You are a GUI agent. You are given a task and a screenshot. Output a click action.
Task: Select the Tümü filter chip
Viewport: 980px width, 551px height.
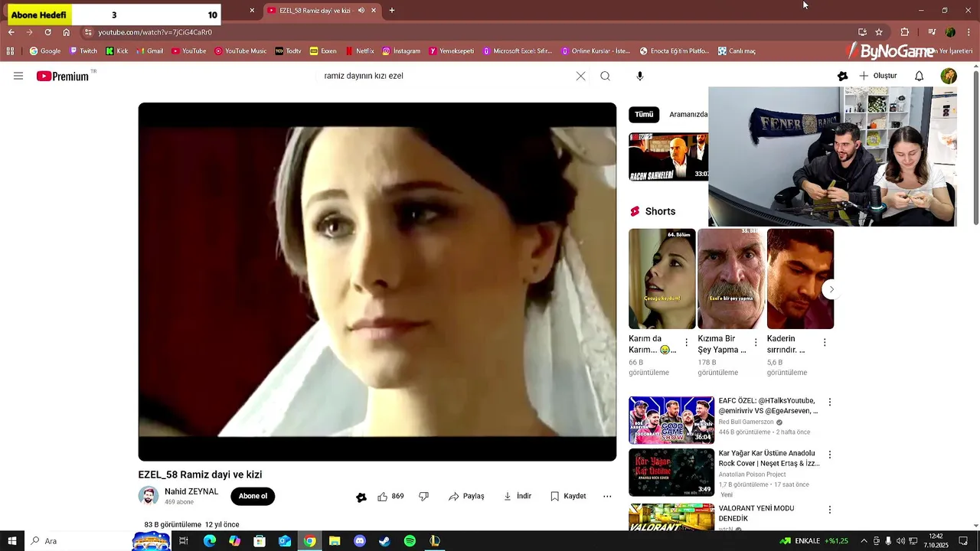(x=644, y=114)
